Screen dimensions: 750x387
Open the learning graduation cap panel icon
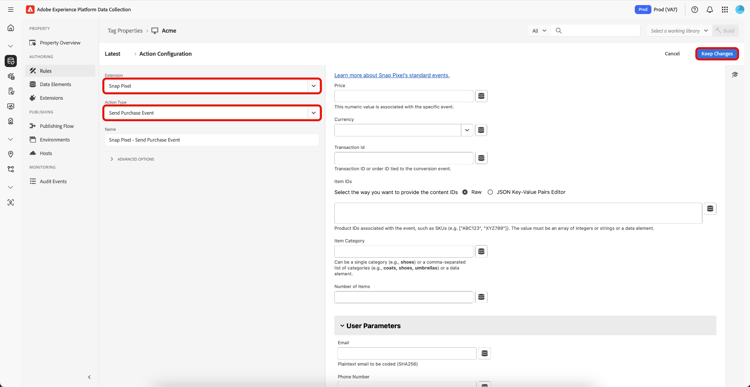coord(735,74)
